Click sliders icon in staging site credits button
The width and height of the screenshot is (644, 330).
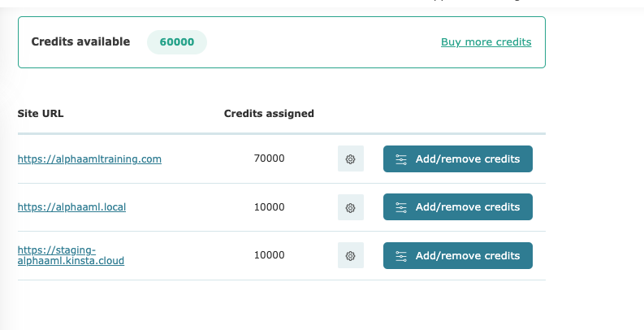click(x=401, y=255)
